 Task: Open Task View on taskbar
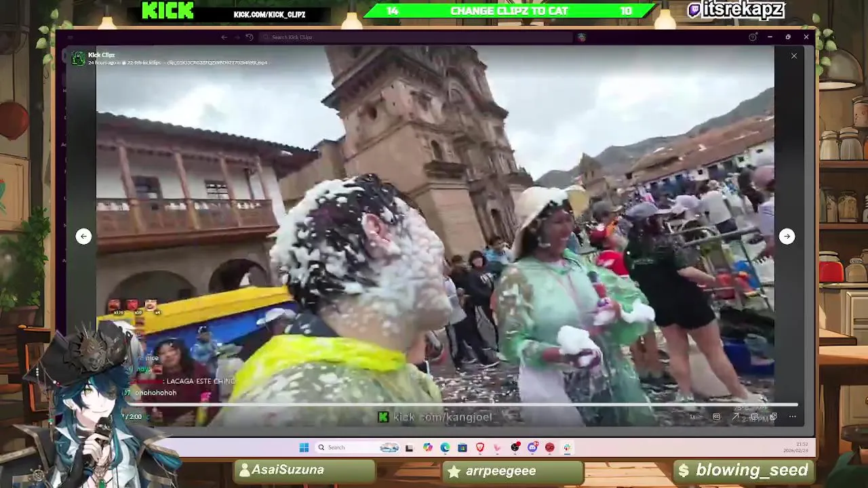pyautogui.click(x=409, y=447)
